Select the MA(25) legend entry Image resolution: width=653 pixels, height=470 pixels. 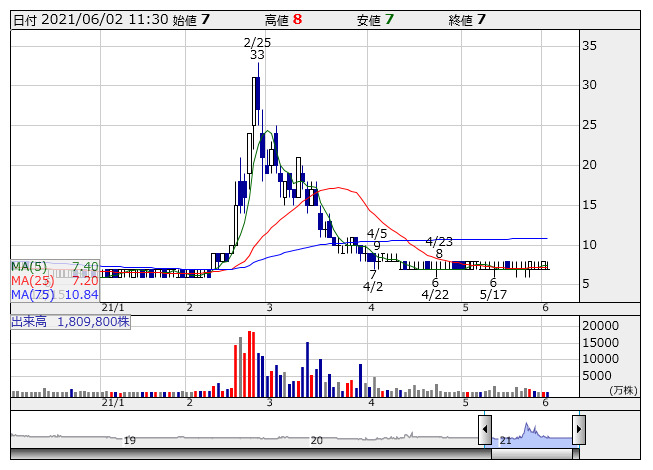tap(55, 280)
